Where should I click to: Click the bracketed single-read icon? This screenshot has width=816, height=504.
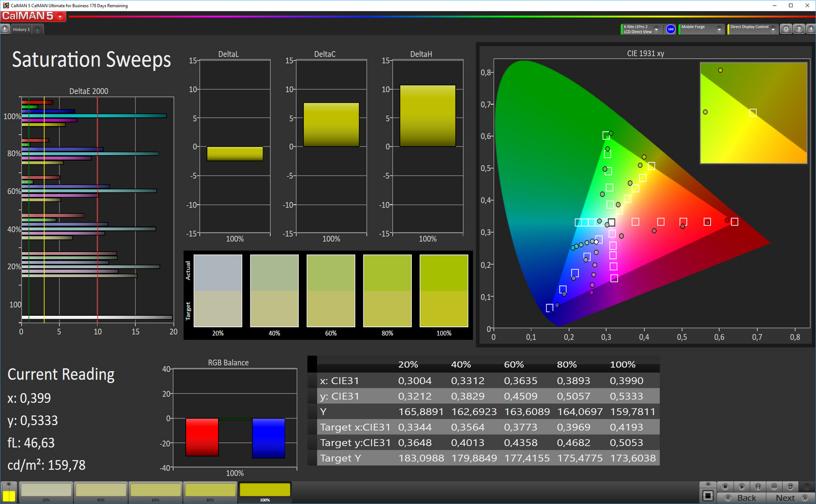point(758,487)
